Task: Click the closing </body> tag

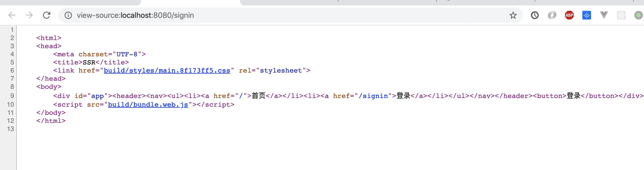Action: coord(51,113)
